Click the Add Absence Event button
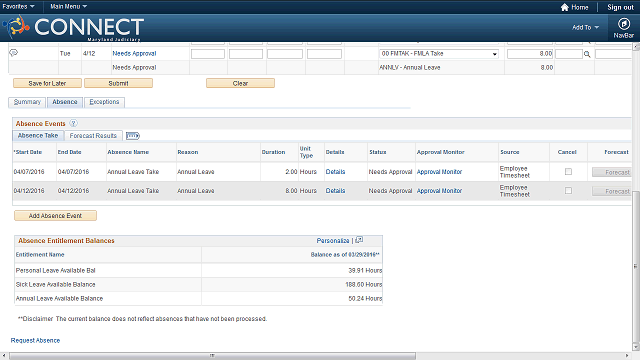Viewport: 640px width, 360px height. [x=56, y=216]
